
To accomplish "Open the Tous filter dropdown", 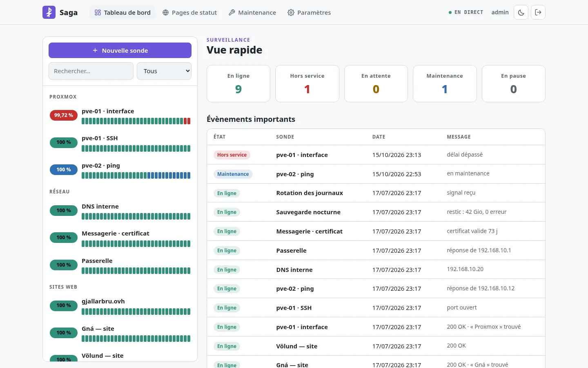I will [164, 71].
